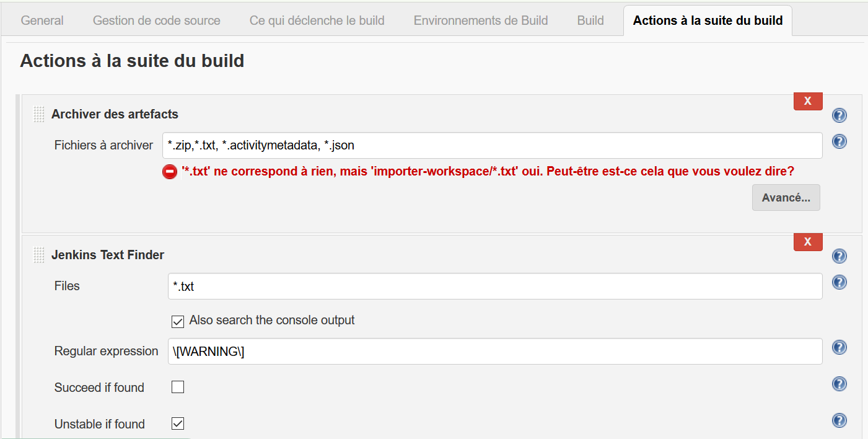The height and width of the screenshot is (439, 868).
Task: Uncheck Also search the console output
Action: 178,321
